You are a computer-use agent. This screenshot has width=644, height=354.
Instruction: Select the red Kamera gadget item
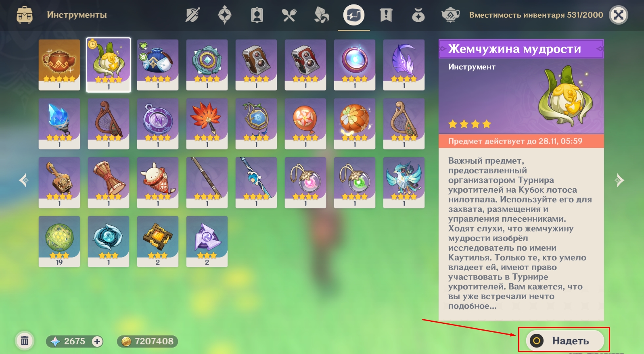[305, 65]
